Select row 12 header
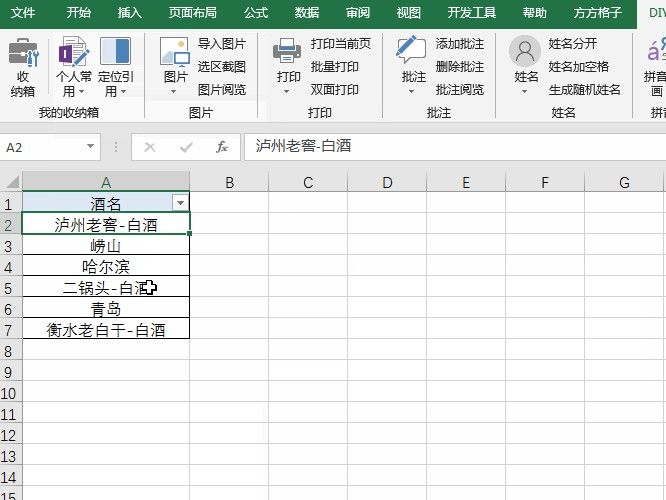Screen dimensions: 666x500 coord(9,435)
